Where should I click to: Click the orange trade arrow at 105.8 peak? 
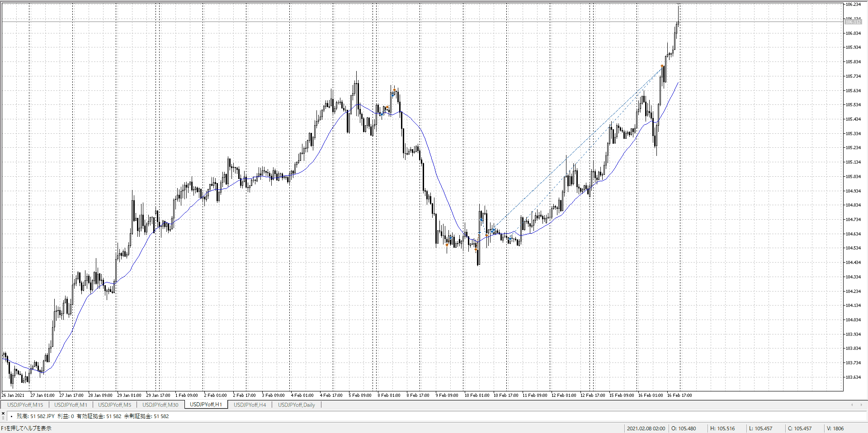[x=662, y=66]
